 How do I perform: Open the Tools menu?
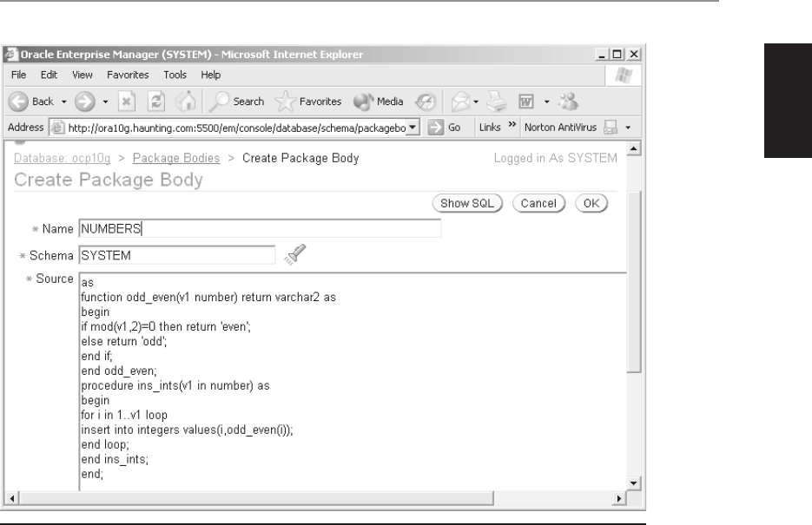[x=175, y=75]
